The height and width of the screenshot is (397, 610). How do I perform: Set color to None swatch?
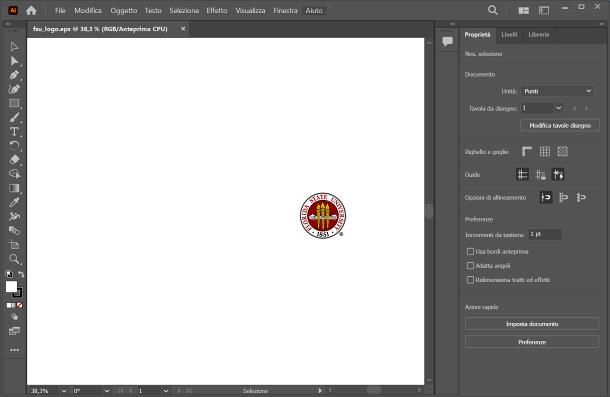point(19,306)
